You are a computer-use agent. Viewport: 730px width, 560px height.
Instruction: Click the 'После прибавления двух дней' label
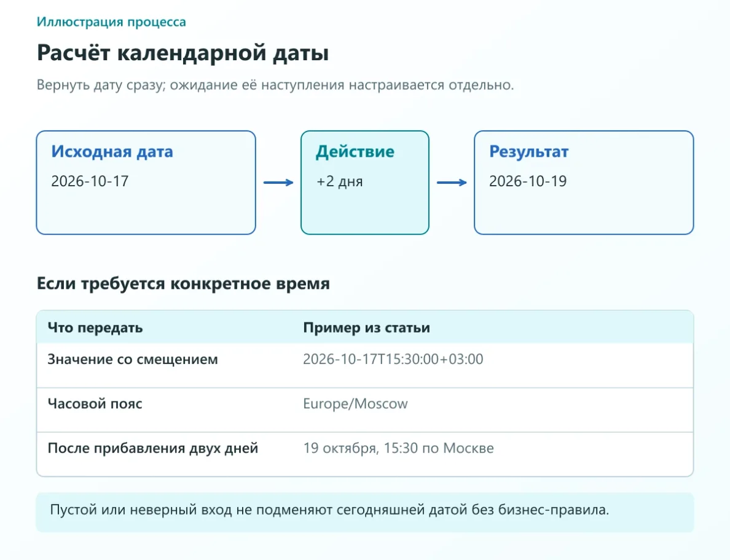[x=153, y=448]
